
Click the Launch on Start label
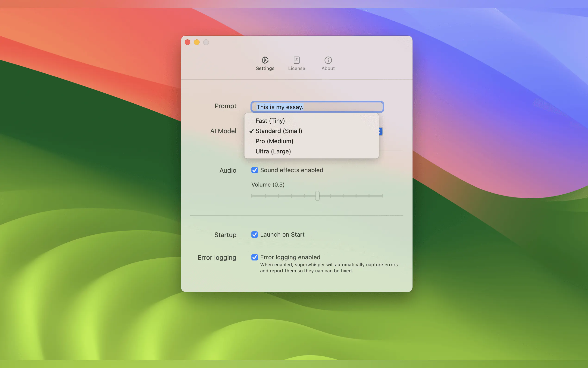282,234
